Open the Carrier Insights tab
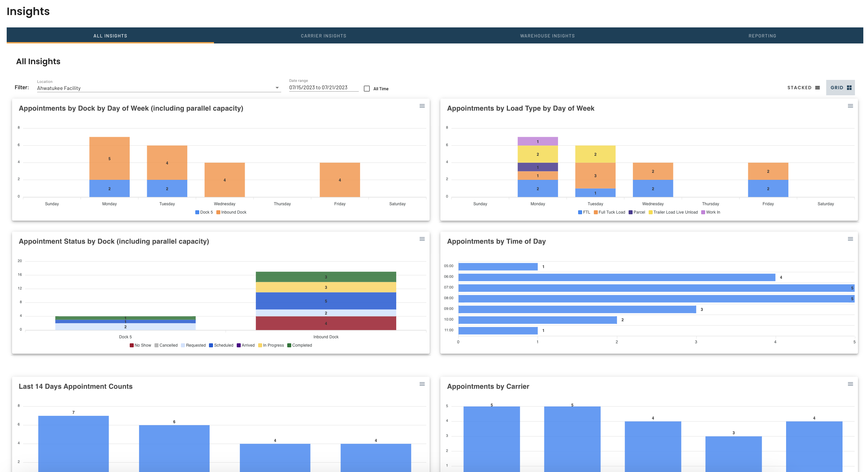This screenshot has height=472, width=868. click(323, 36)
